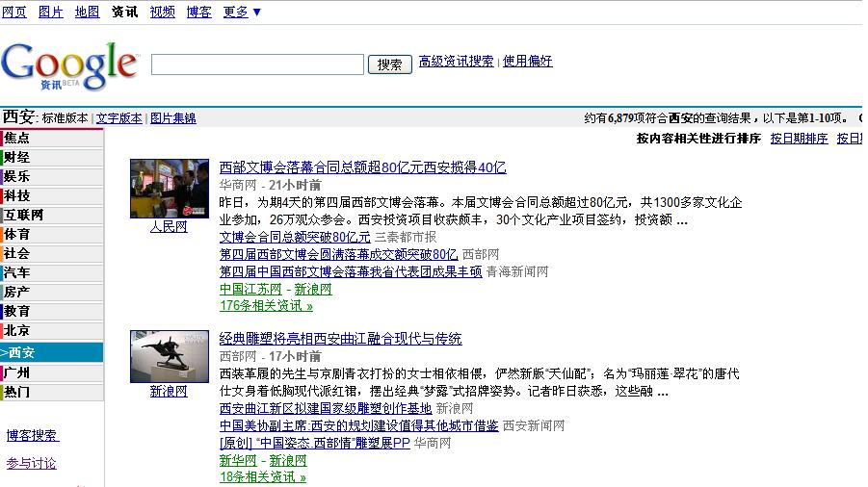
Task: Select the 体育 sidebar category
Action: tap(51, 234)
